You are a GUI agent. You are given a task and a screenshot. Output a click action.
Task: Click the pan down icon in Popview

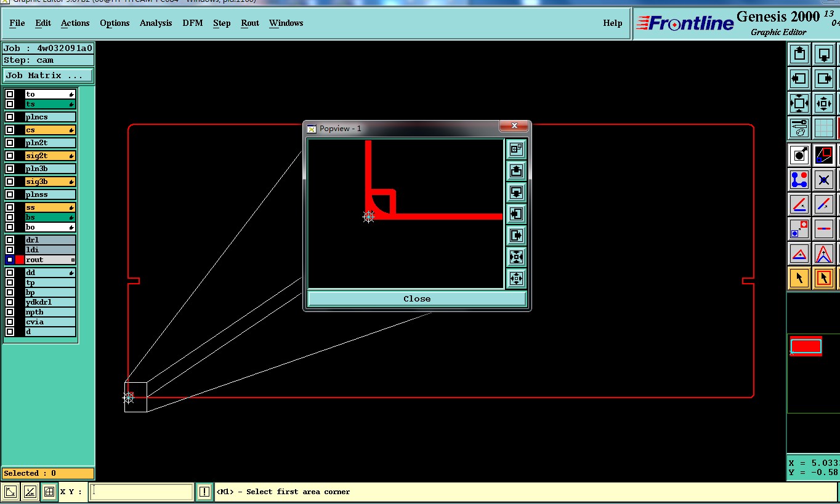click(x=516, y=192)
